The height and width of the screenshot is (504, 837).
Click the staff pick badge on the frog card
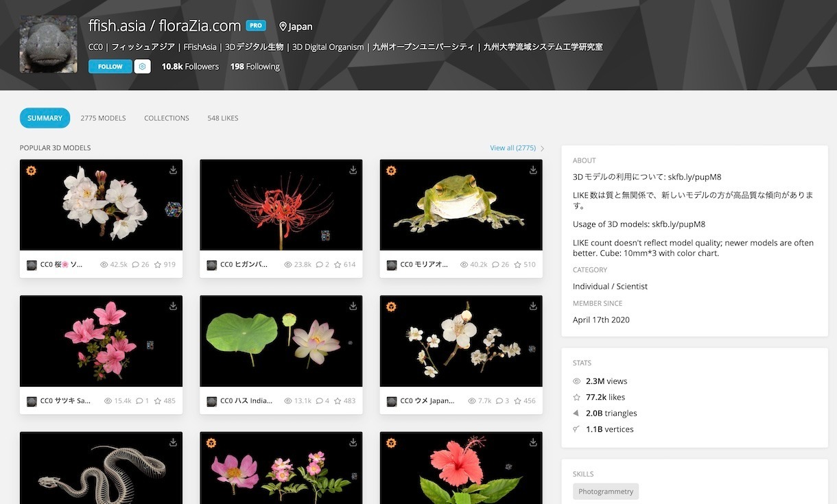pos(391,170)
